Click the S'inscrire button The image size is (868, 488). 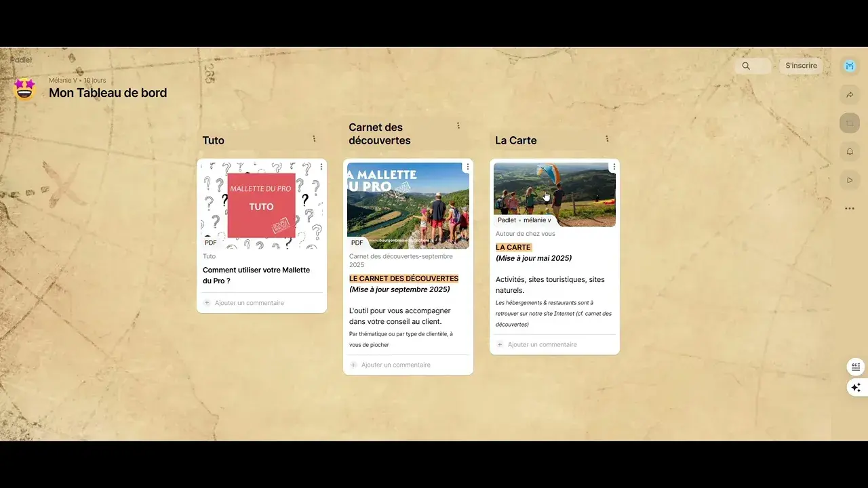coord(801,66)
